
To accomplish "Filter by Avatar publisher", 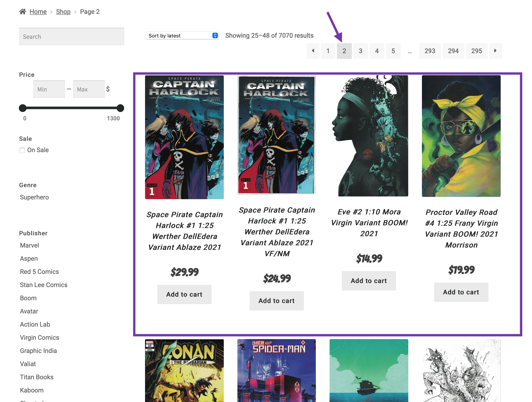I will [x=29, y=311].
